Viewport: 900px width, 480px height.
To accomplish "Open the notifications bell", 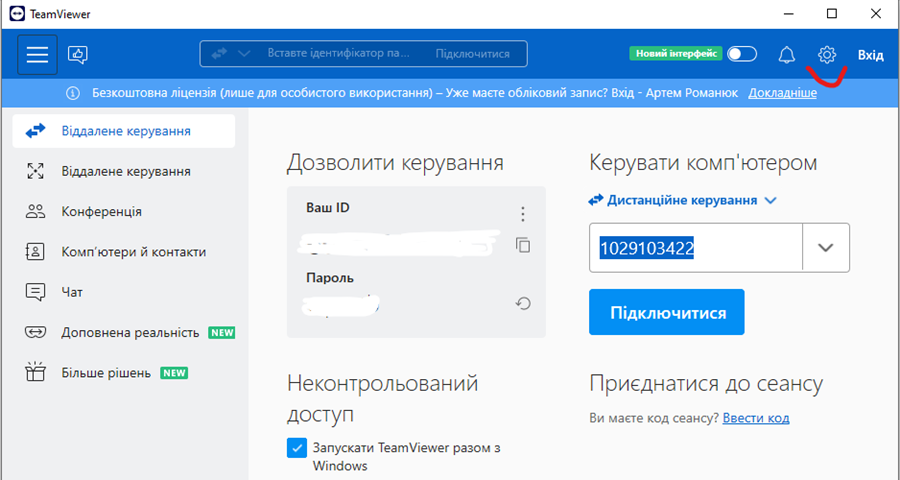I will pos(788,54).
